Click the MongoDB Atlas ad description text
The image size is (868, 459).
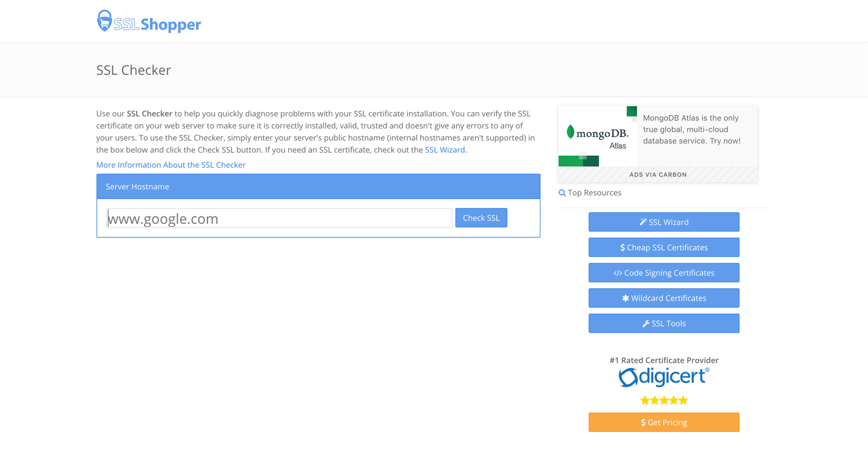[x=692, y=129]
